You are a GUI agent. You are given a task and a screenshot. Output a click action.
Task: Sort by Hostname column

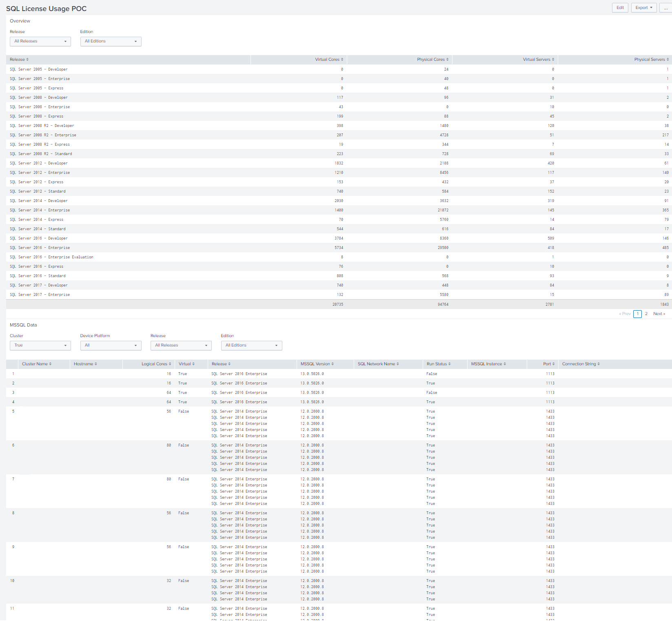[85, 364]
